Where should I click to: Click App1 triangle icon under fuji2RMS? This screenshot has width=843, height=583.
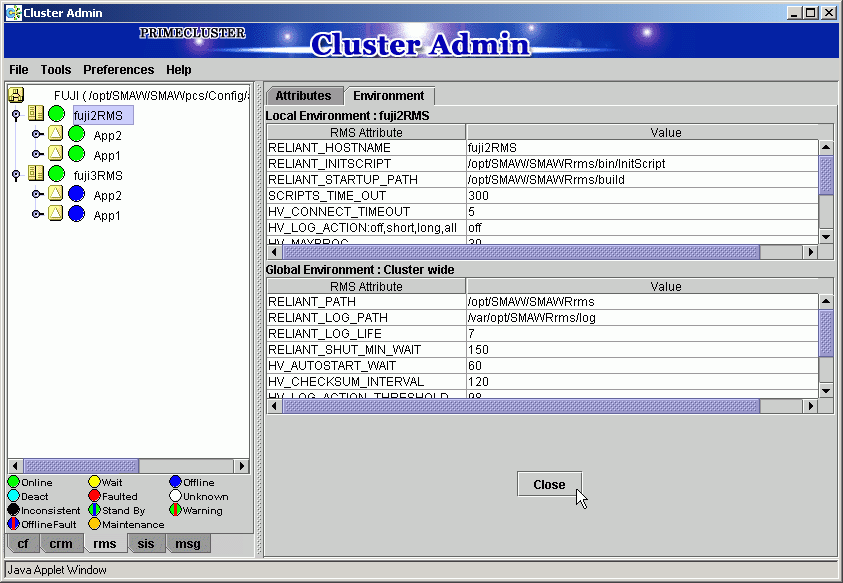[x=55, y=153]
